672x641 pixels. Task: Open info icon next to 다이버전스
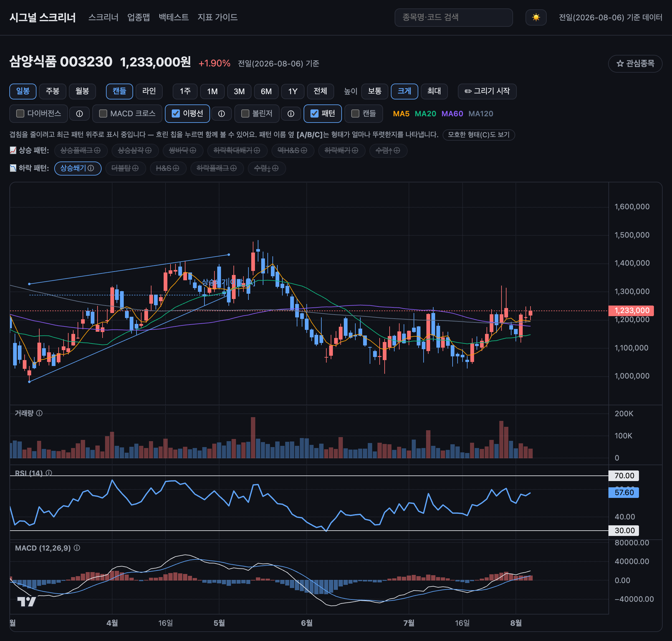pyautogui.click(x=79, y=114)
